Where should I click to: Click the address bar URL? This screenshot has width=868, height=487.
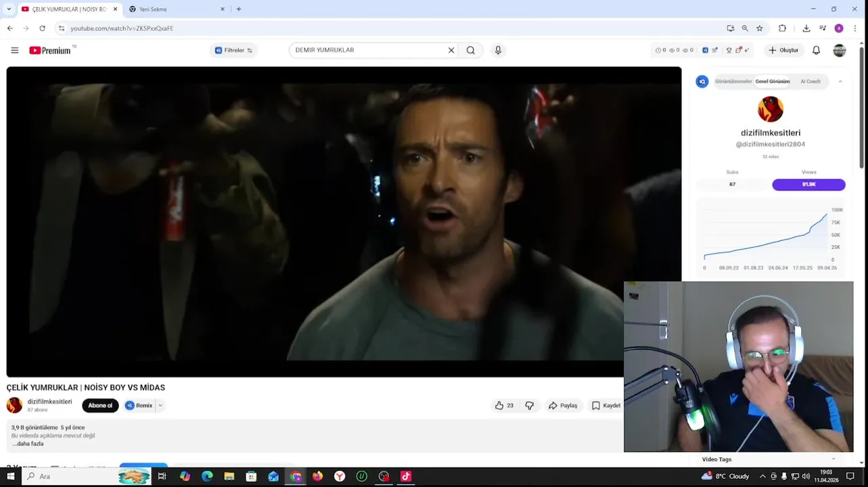click(x=122, y=28)
